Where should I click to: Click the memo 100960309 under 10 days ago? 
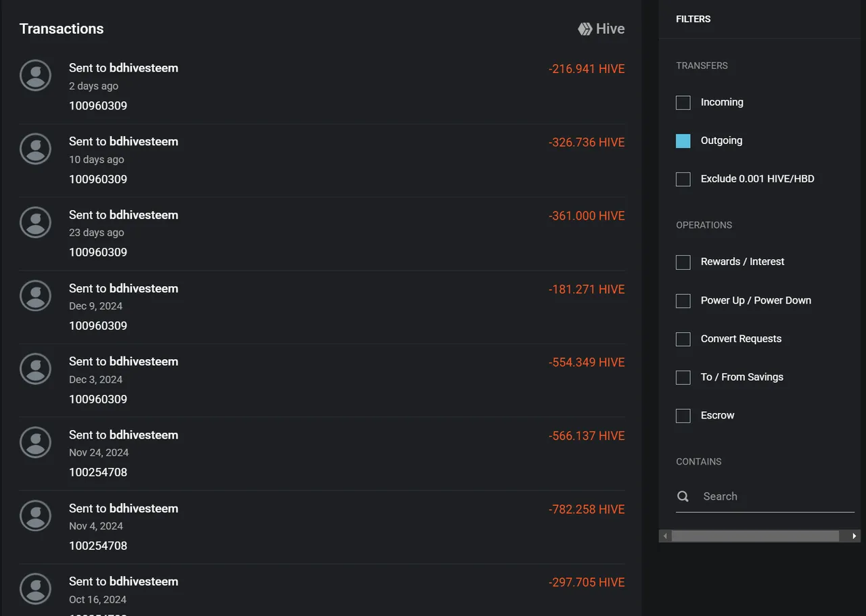coord(98,179)
